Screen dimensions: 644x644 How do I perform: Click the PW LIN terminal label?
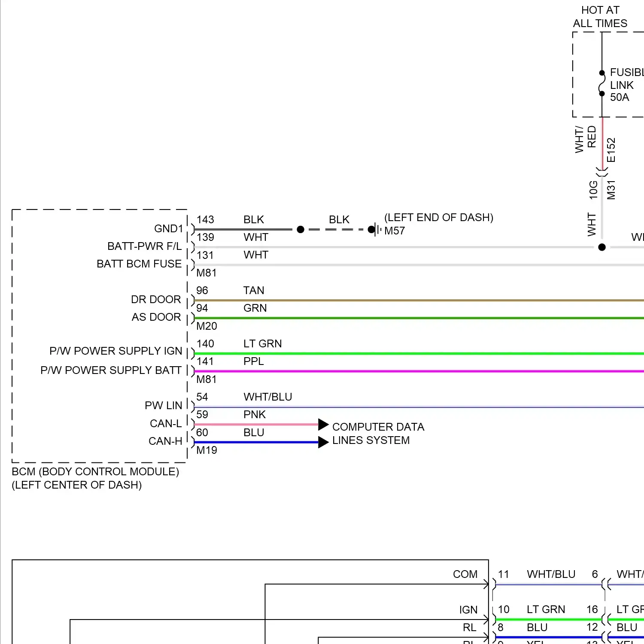[163, 405]
